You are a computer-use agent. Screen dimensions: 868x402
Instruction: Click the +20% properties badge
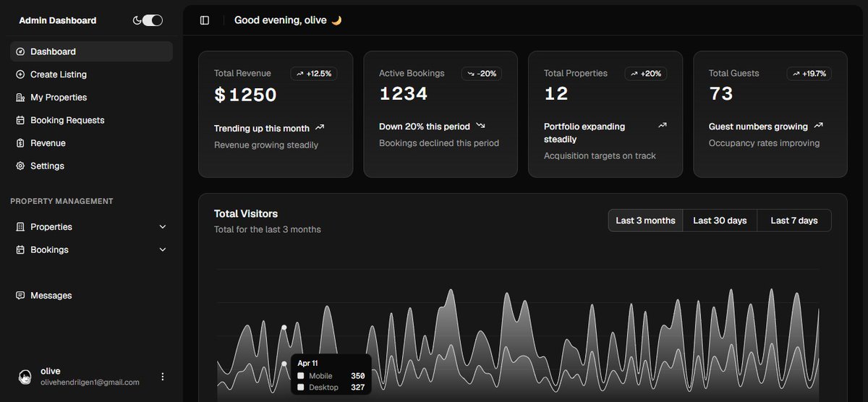pos(646,74)
